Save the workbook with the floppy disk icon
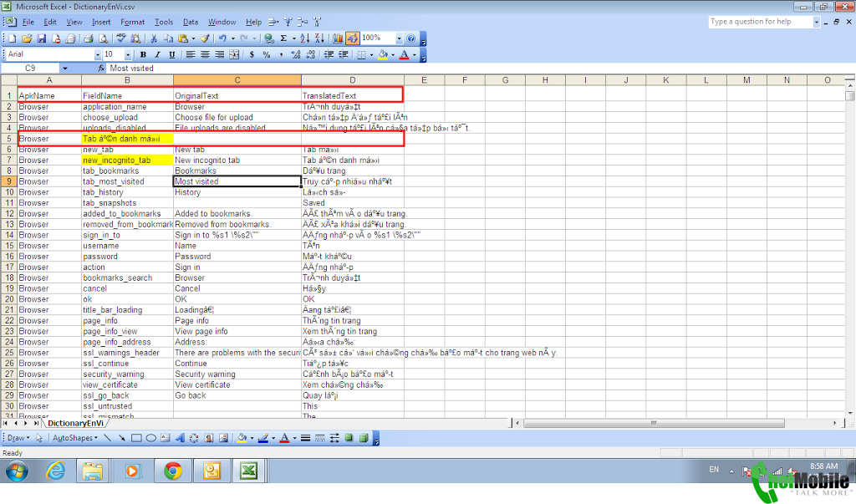 coord(42,38)
